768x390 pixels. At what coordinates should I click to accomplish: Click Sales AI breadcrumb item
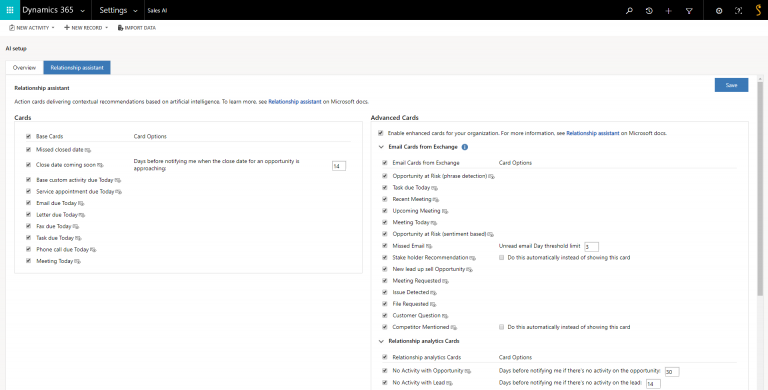pos(158,10)
